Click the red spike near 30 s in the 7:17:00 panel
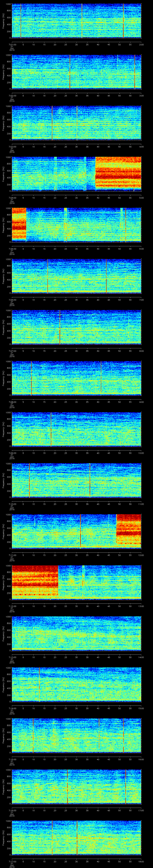 (x=77, y=838)
